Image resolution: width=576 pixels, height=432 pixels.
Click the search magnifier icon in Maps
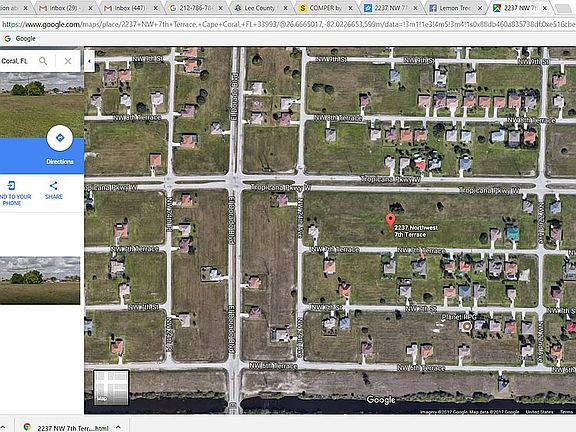(43, 61)
